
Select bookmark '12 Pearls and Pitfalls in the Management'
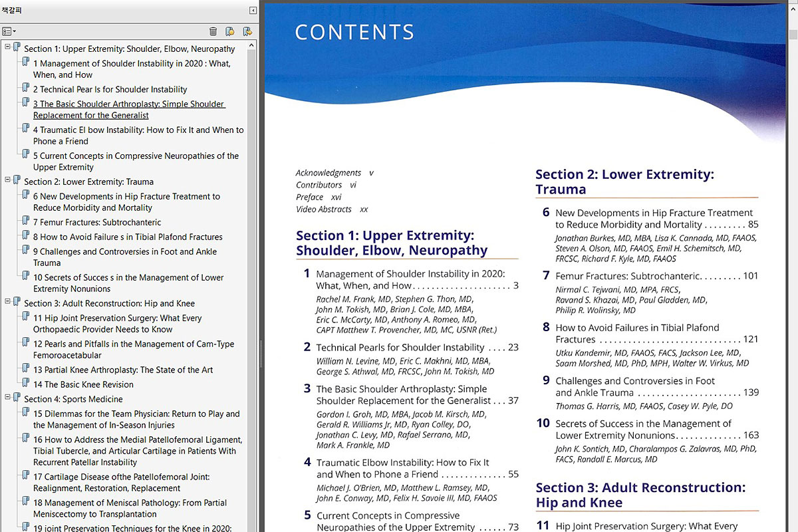134,350
